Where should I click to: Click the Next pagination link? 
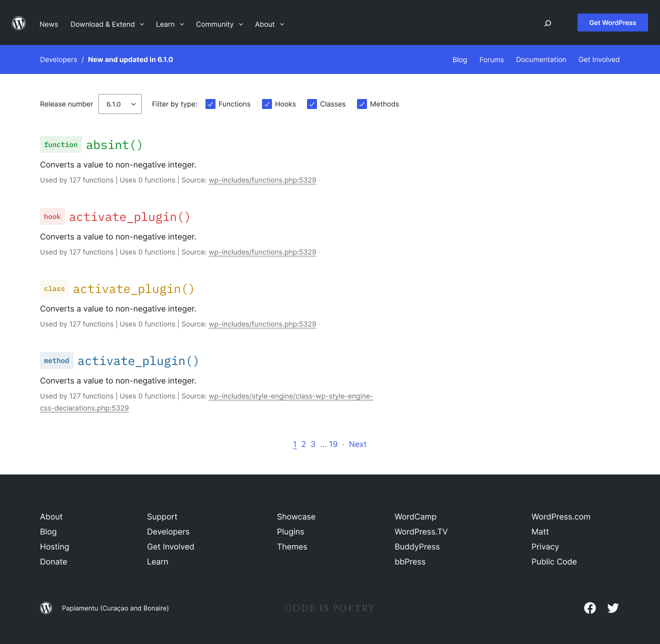point(357,444)
